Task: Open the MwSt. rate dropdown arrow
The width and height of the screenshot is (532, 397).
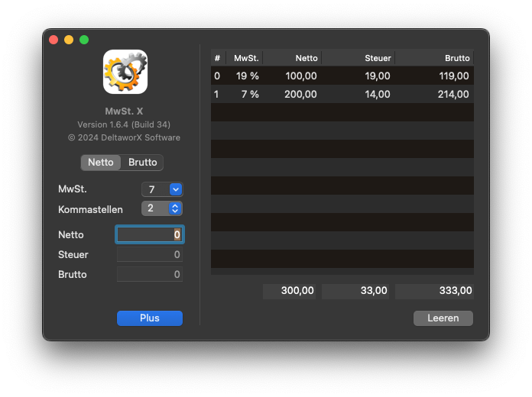Action: [176, 189]
